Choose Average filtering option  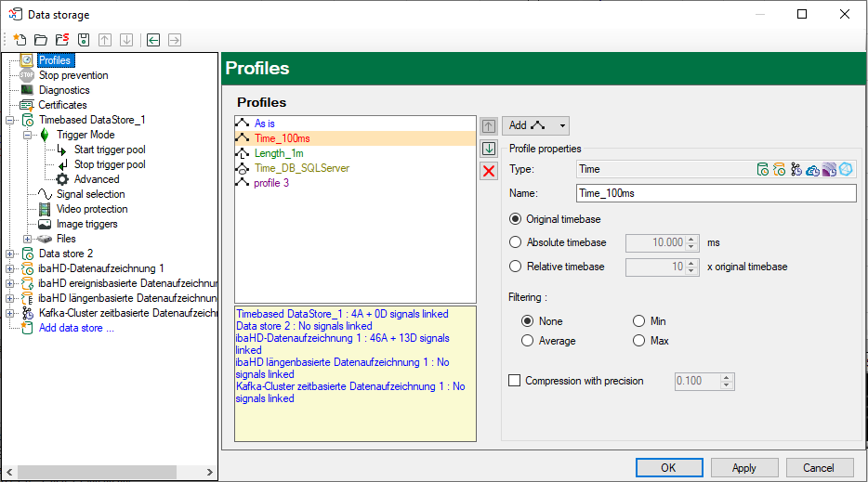click(528, 341)
